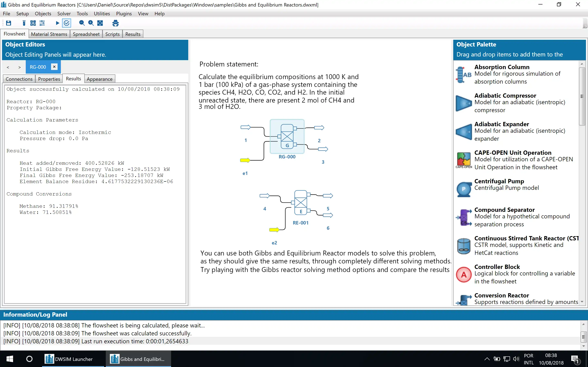Click the Continuous Stirred Tank Reactor icon
588x367 pixels.
pos(463,245)
